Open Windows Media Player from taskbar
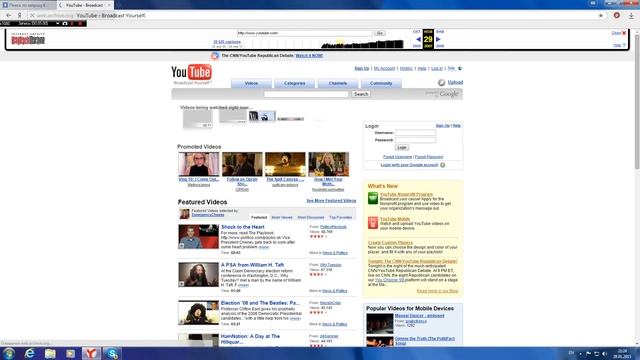Image resolution: width=640 pixels, height=360 pixels. pos(71,353)
